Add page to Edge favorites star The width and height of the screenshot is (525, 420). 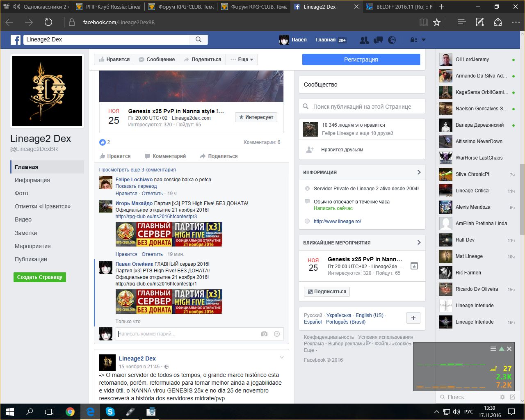437,22
